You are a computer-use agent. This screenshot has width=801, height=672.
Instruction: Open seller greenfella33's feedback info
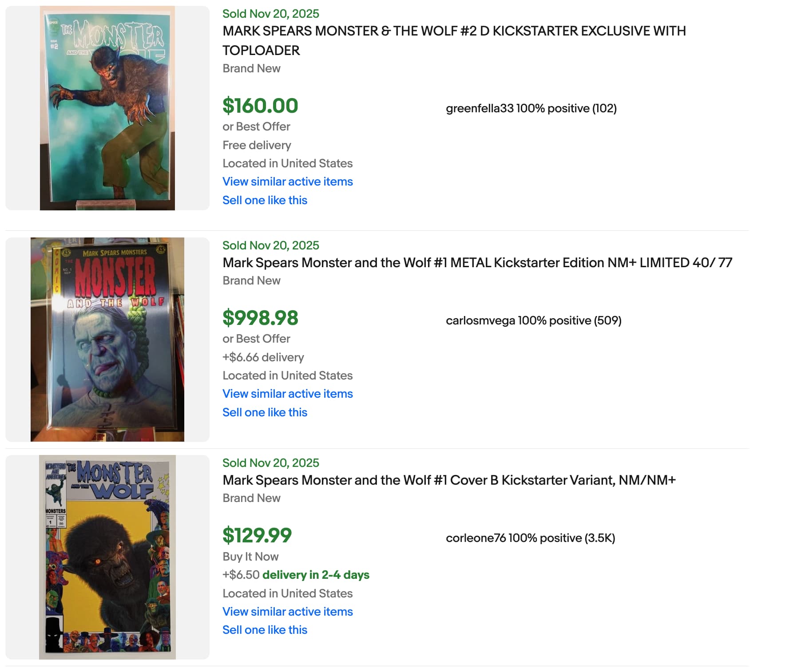click(531, 108)
